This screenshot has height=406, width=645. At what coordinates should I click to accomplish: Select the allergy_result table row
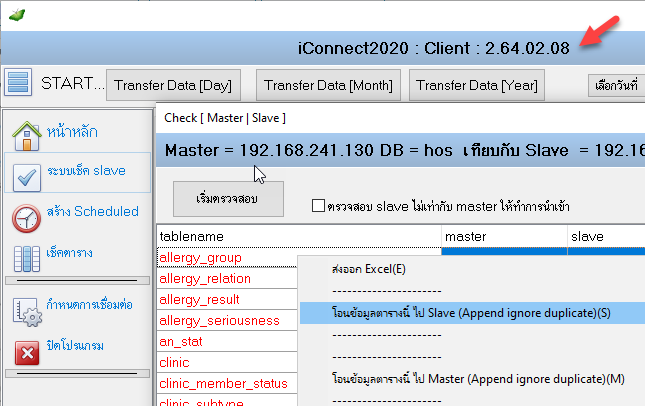click(x=227, y=299)
